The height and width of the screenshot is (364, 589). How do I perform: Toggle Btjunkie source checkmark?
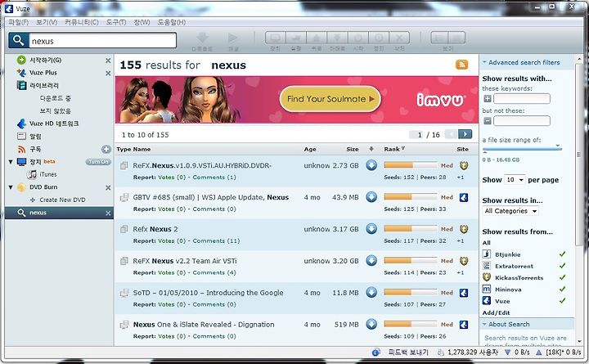562,254
